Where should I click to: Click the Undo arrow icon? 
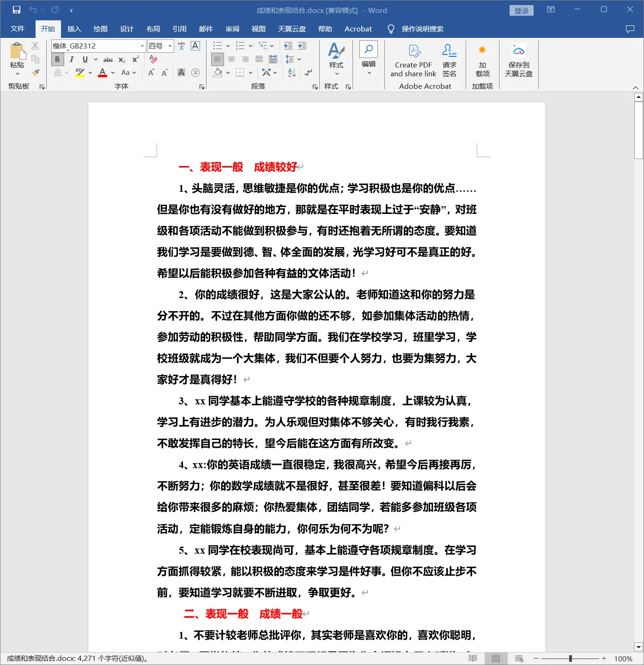point(33,10)
